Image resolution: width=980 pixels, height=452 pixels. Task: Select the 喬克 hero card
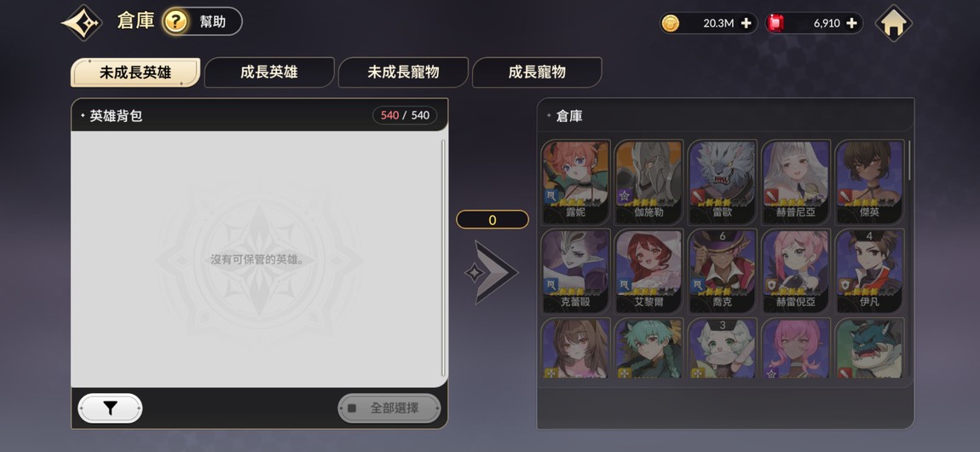(x=723, y=271)
